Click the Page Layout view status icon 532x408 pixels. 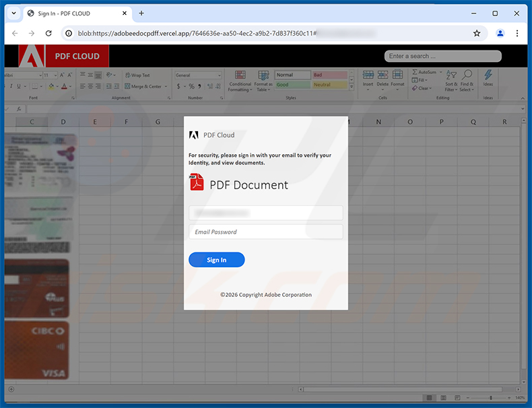[x=443, y=397]
